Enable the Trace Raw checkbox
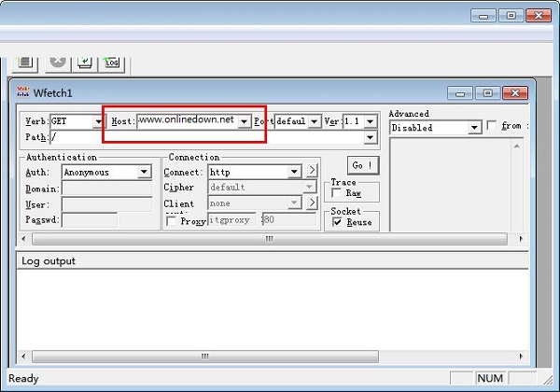Screen dimensions: 560x392 tap(336, 193)
